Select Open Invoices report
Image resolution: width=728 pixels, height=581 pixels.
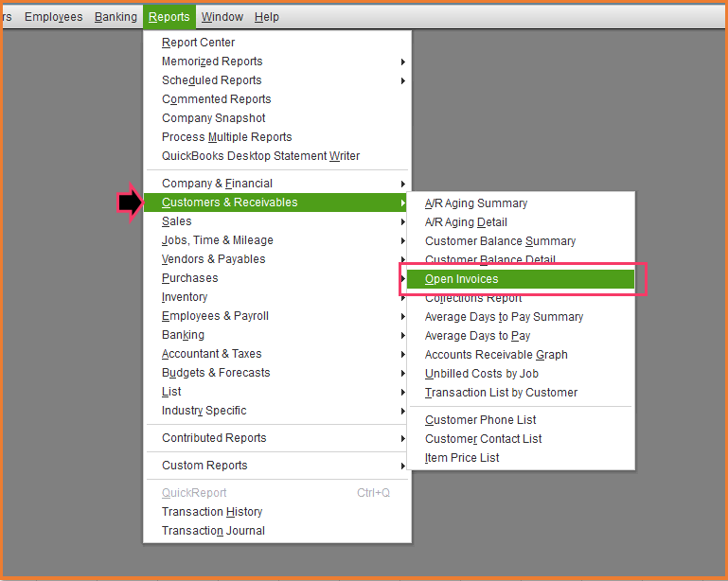(x=521, y=279)
